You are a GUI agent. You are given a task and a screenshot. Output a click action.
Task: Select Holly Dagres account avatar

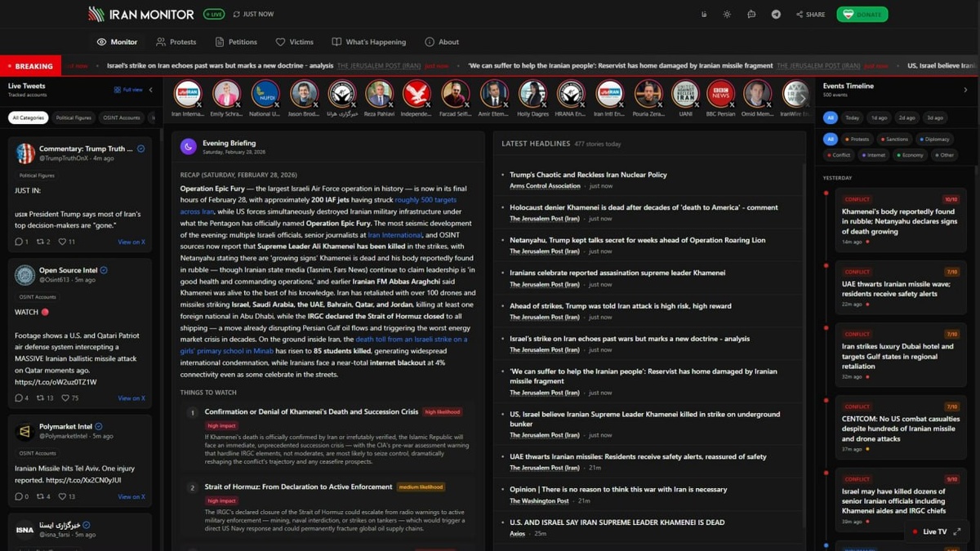tap(532, 95)
